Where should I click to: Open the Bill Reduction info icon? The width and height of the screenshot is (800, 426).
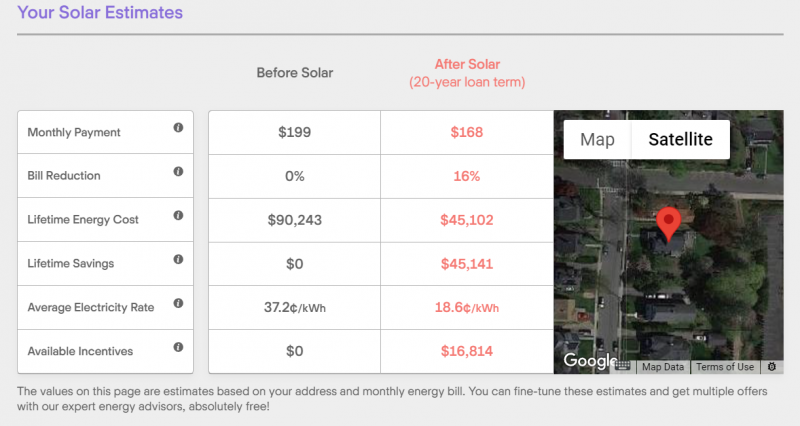[178, 171]
